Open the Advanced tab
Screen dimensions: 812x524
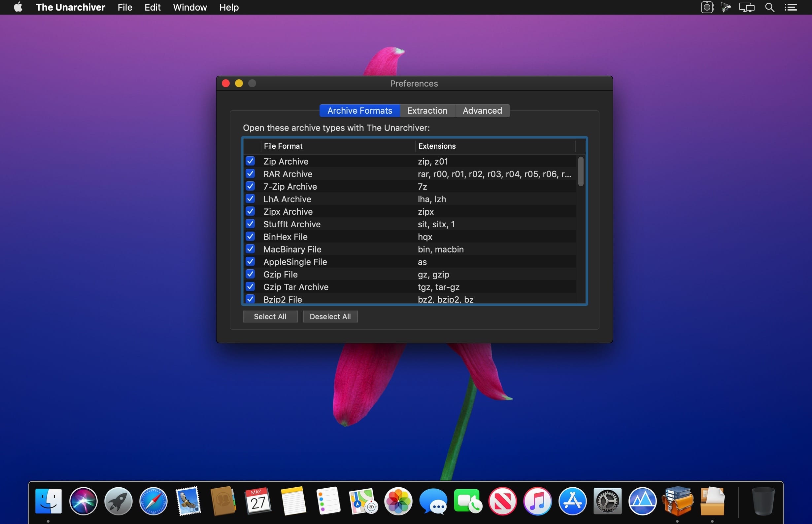click(x=482, y=111)
